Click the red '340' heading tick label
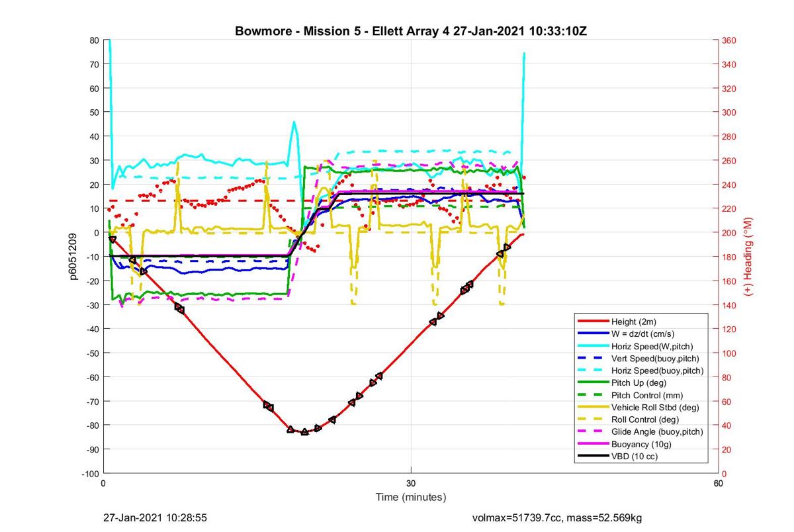 (730, 64)
